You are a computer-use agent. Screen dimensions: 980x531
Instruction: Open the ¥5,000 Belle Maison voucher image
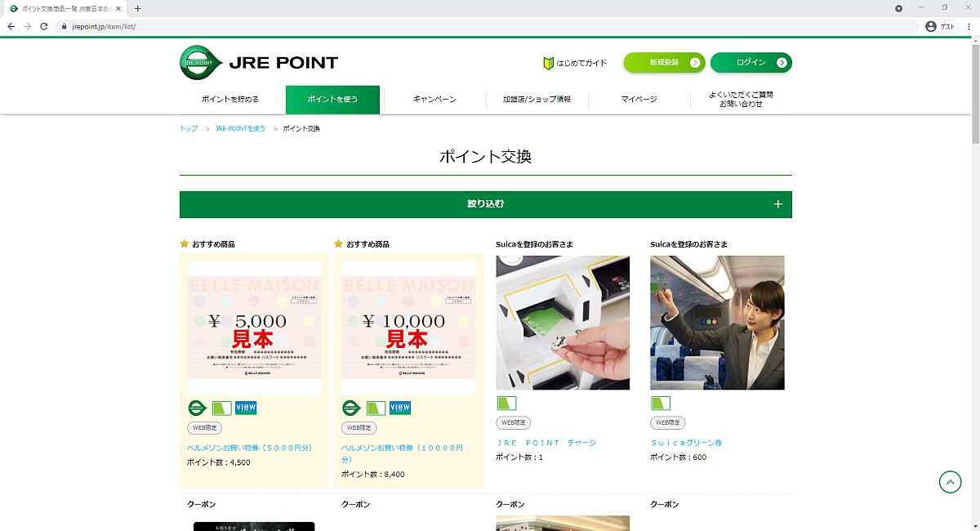[254, 328]
